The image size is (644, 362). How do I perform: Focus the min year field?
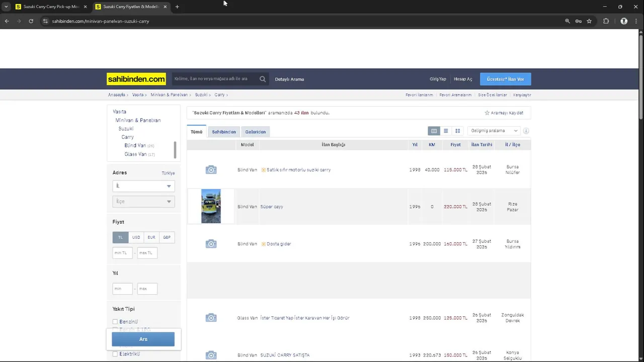[x=122, y=289]
